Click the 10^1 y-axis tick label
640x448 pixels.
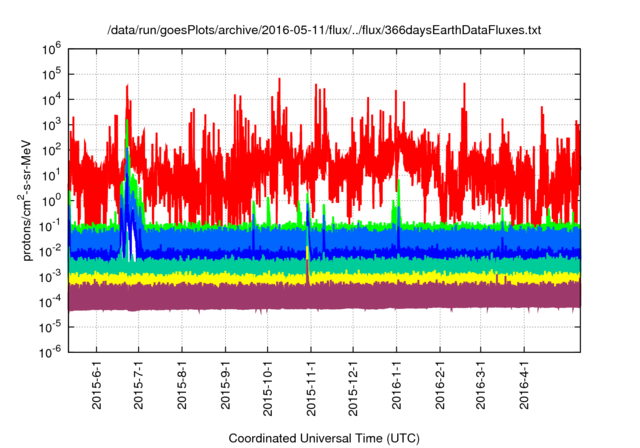point(51,176)
